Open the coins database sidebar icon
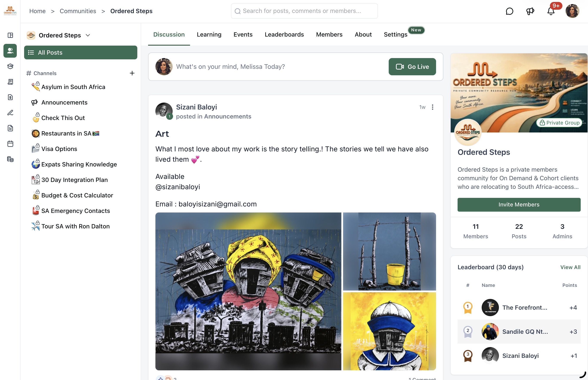 click(10, 159)
